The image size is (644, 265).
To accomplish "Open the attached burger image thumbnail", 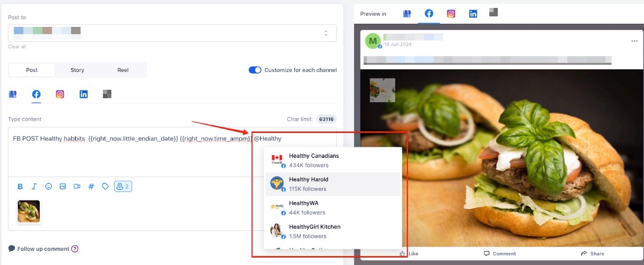I will 29,212.
